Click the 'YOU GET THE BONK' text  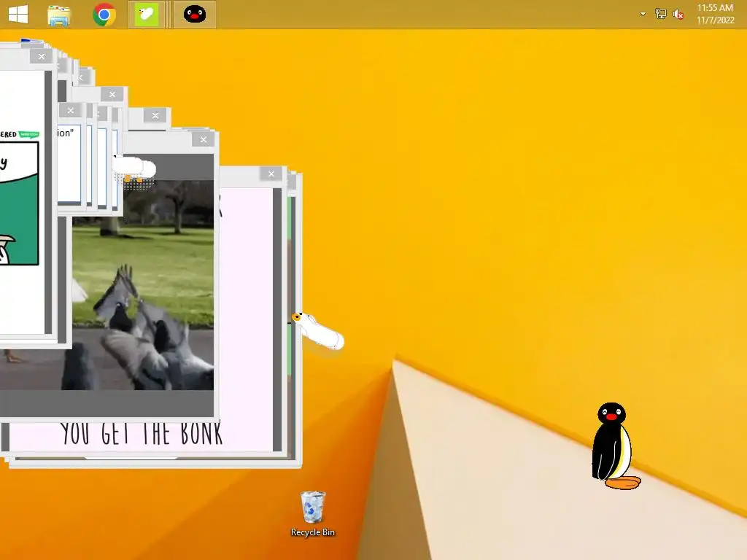(x=142, y=434)
